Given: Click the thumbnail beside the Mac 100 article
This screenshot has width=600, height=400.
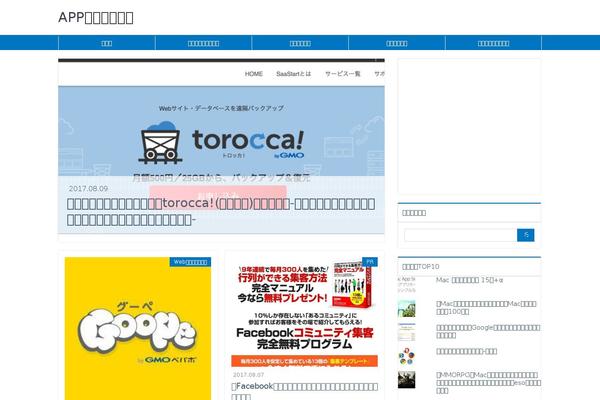Looking at the screenshot, I should coord(406,309).
